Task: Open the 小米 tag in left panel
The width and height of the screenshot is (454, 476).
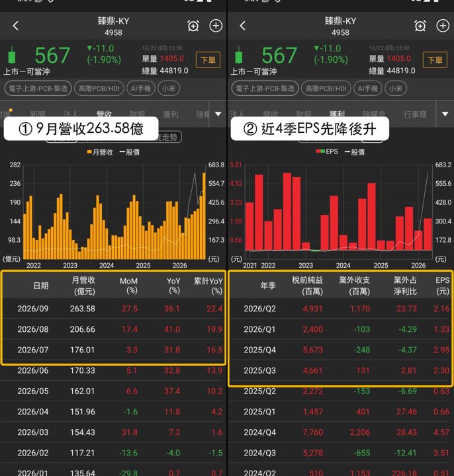Action: 169,89
